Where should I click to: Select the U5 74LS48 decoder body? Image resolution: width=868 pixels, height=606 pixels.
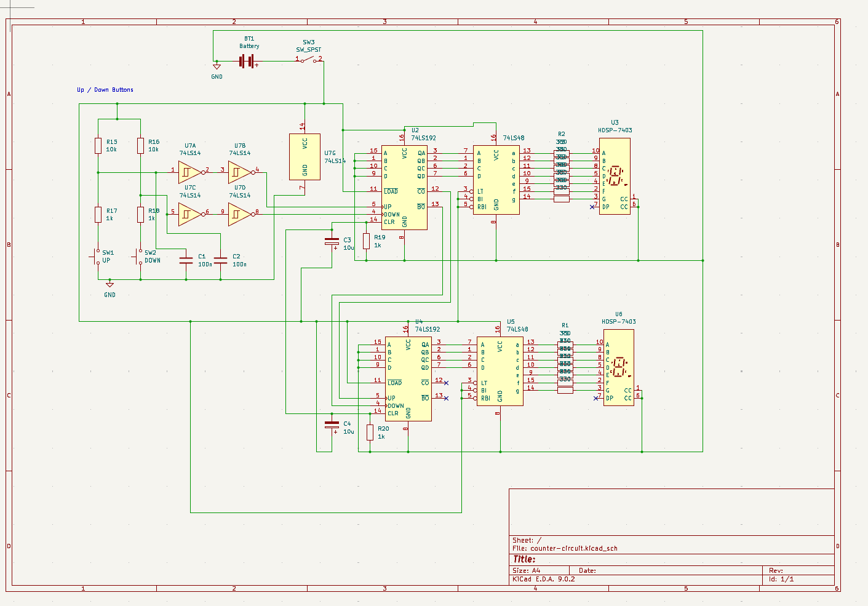(500, 371)
